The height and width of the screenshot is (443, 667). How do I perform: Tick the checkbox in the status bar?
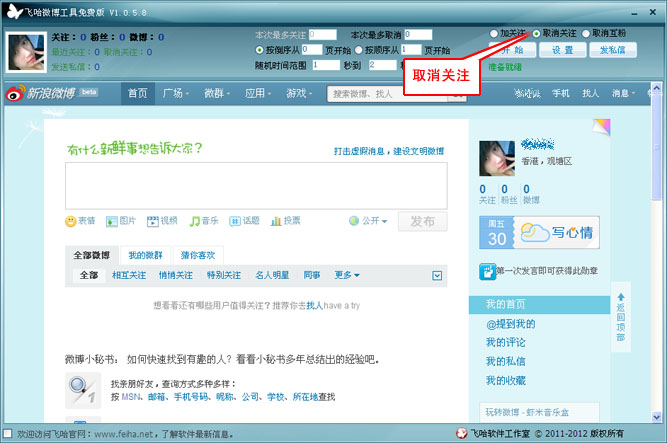7,433
